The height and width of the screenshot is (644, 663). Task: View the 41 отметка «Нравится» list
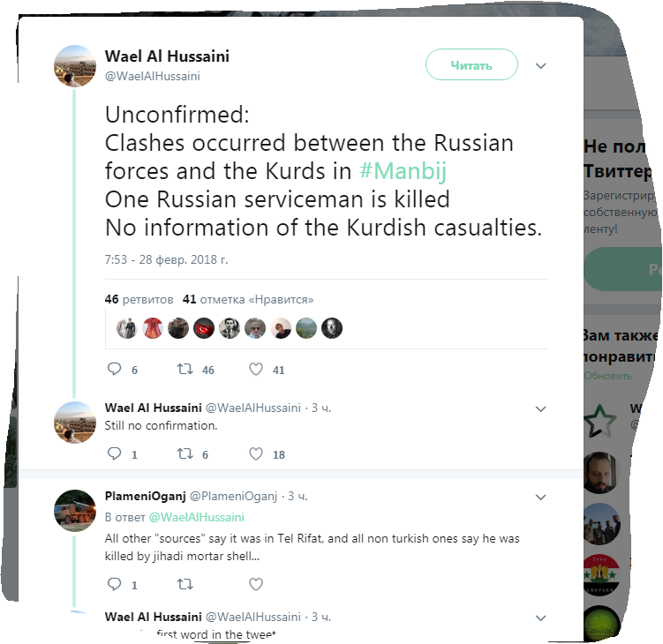pos(247,299)
